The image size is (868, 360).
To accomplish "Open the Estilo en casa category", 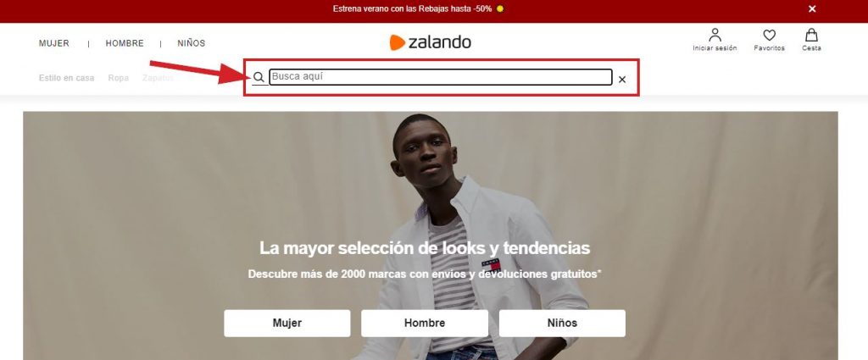I will 66,78.
